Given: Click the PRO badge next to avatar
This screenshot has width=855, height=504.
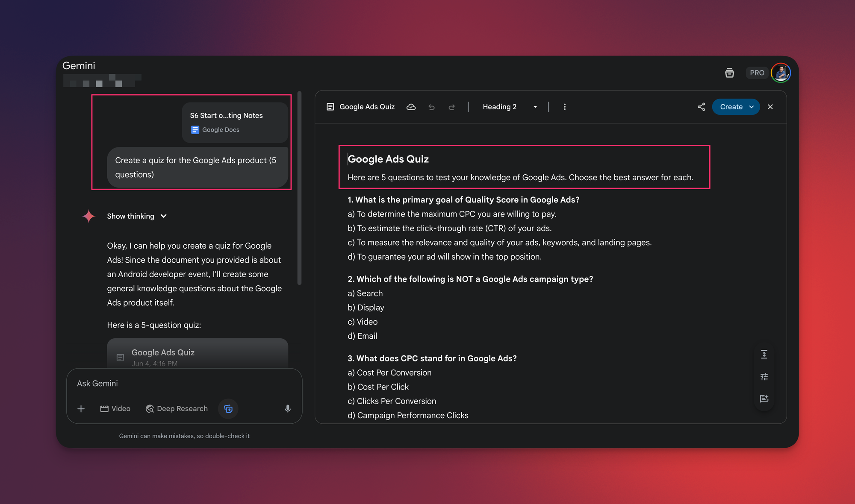Looking at the screenshot, I should pyautogui.click(x=757, y=73).
